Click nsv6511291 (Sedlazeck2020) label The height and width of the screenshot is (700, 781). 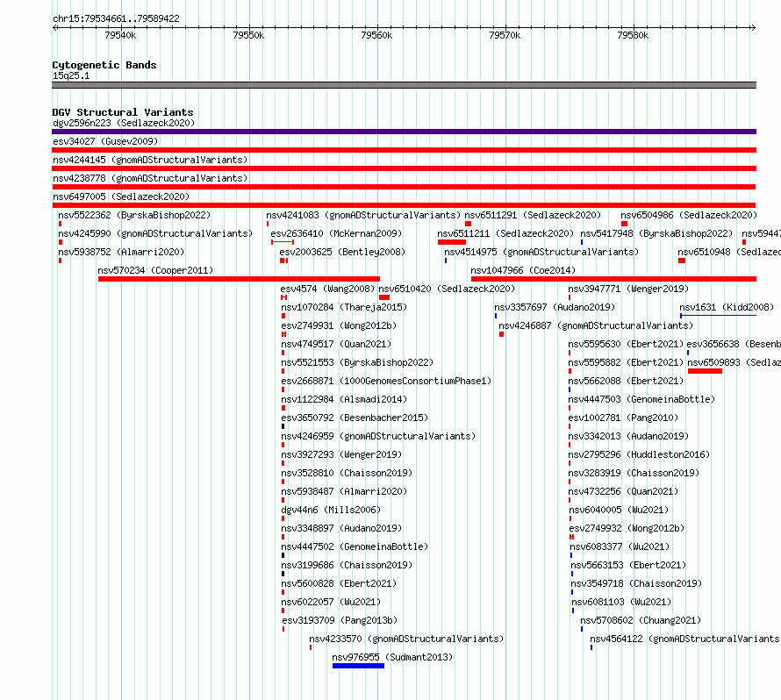click(x=533, y=215)
